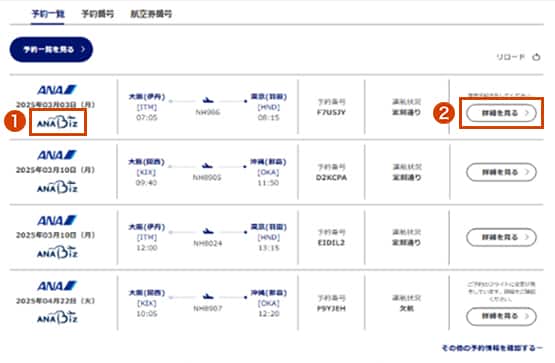Image resolution: width=555 pixels, height=363 pixels.
Task: Click the 欠航 status in the last row
Action: (406, 309)
